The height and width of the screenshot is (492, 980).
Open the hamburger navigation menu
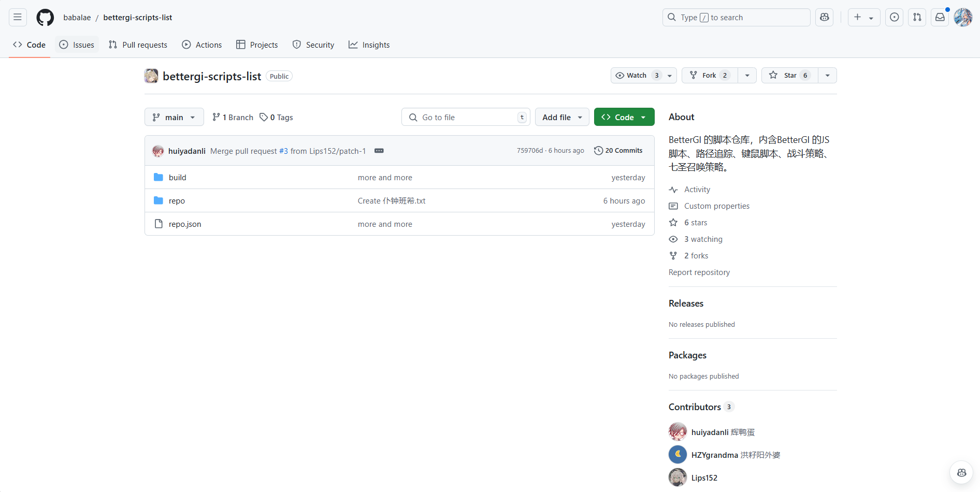point(18,17)
